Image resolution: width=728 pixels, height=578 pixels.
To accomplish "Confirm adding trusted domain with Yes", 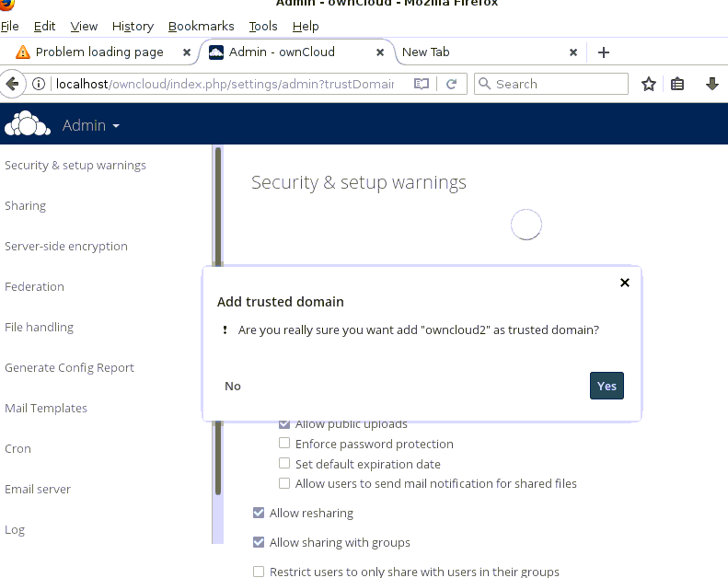I will coord(607,386).
